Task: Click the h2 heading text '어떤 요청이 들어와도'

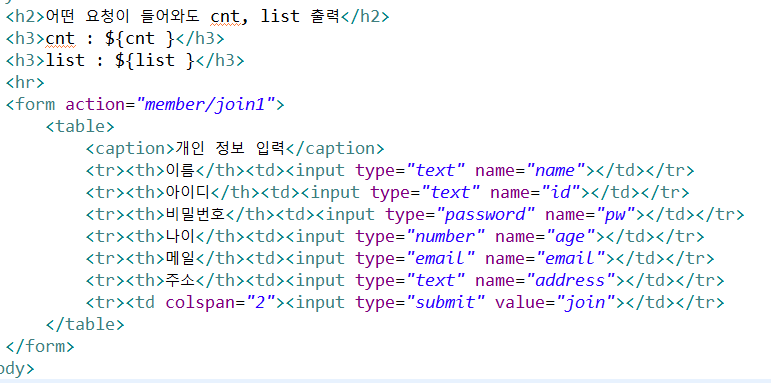Action: pyautogui.click(x=123, y=17)
